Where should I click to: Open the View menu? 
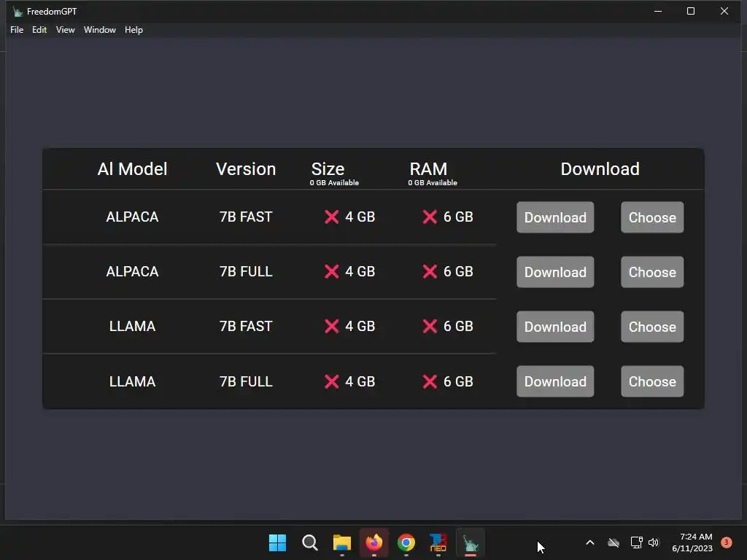point(65,29)
